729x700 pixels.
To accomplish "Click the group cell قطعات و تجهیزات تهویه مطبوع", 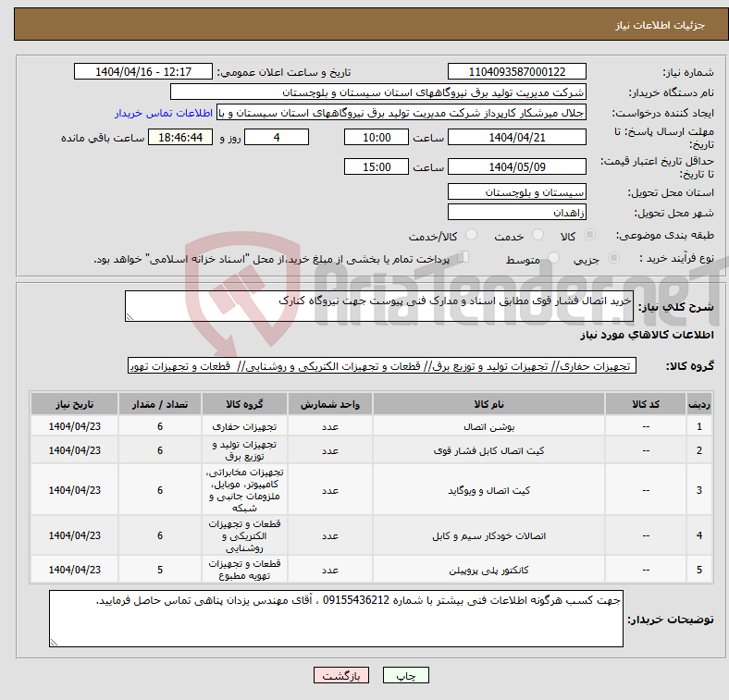I will 244,570.
